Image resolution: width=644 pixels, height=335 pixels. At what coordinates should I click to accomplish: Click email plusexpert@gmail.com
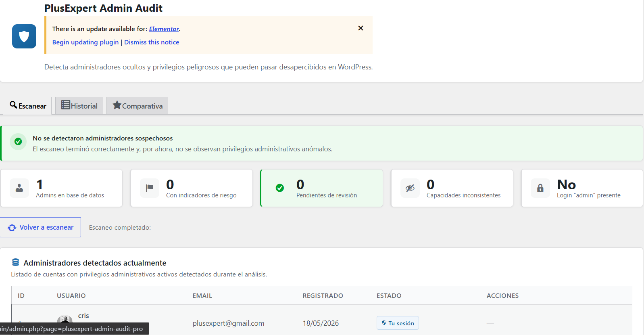coord(229,323)
